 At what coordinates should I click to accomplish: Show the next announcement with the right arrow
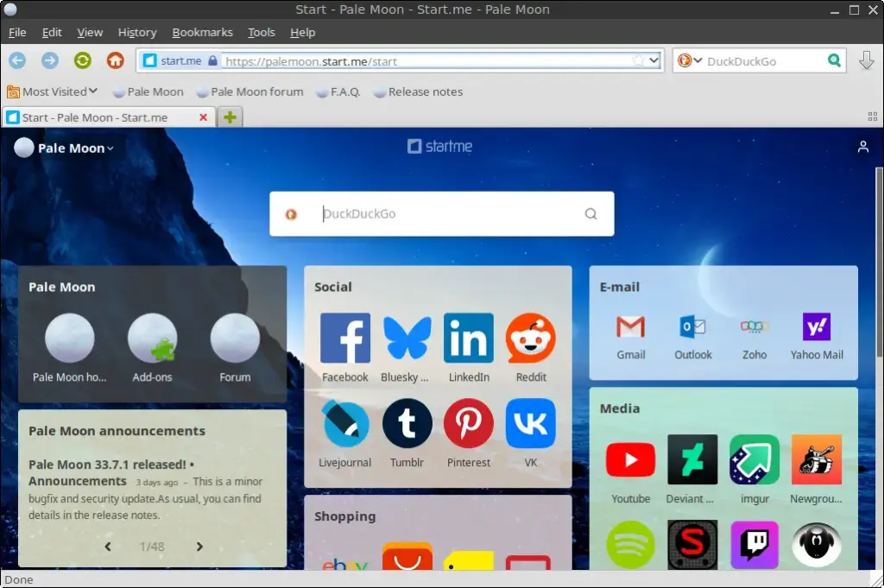(x=199, y=547)
